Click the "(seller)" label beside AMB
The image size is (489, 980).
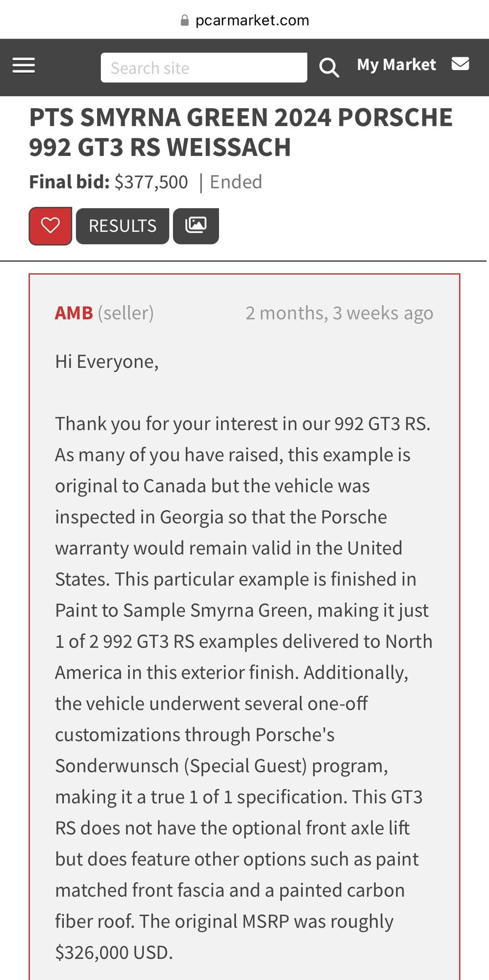coord(125,313)
